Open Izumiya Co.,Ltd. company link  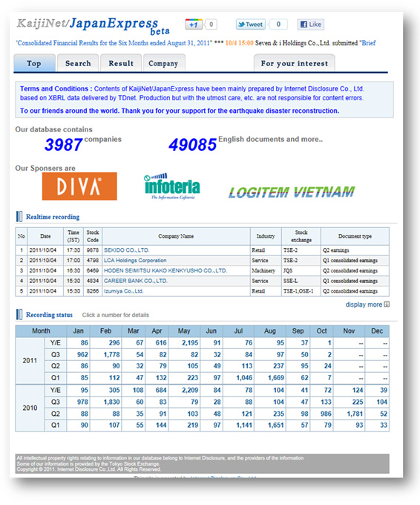tap(124, 291)
